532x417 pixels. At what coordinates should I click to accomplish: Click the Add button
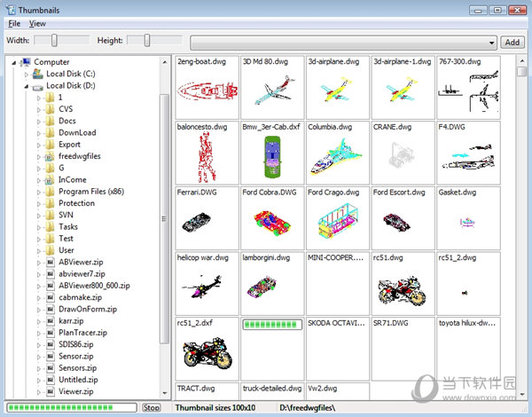pos(512,43)
